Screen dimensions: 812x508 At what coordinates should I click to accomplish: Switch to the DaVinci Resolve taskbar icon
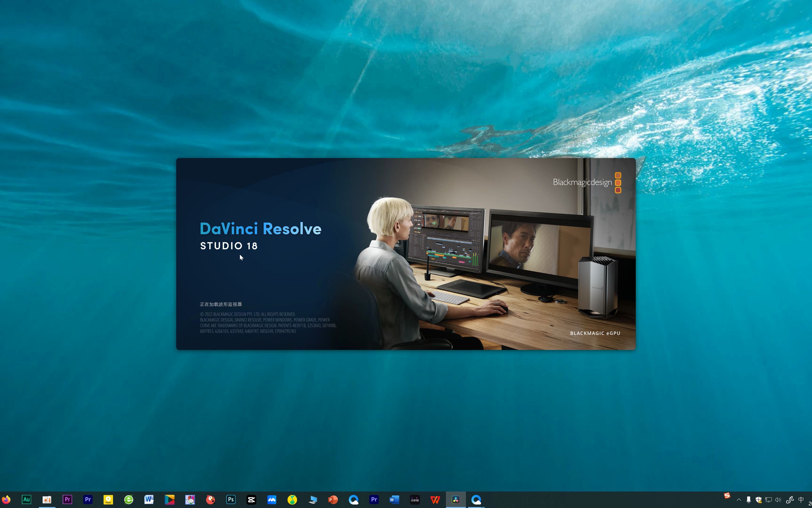click(x=456, y=500)
